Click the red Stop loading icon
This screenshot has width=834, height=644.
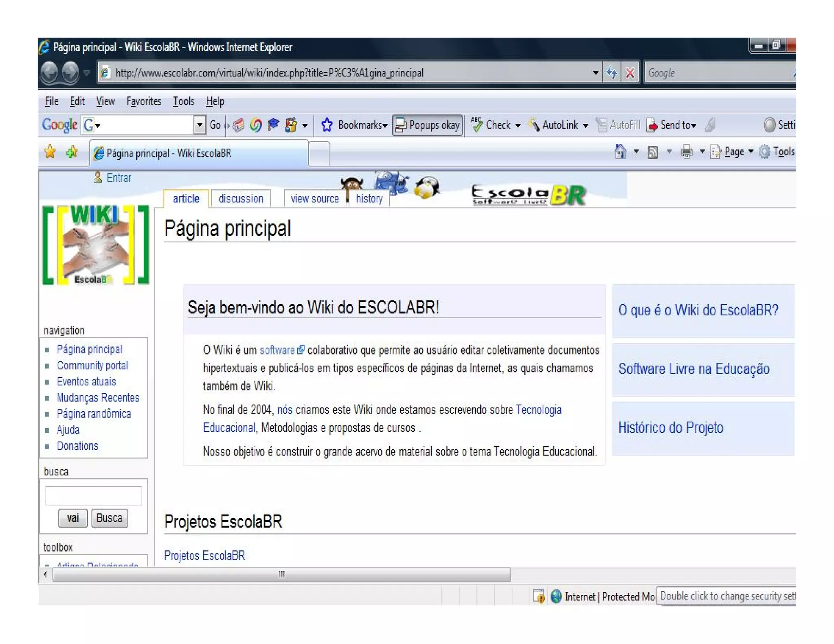[x=630, y=73]
